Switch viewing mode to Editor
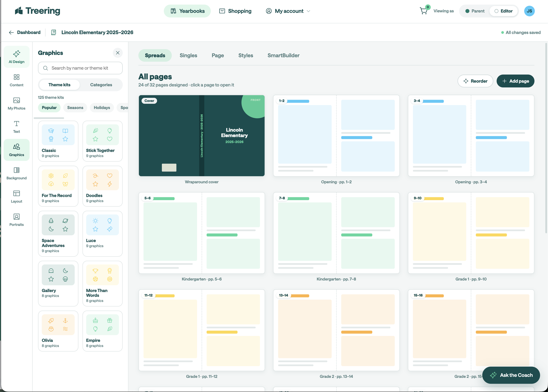The height and width of the screenshot is (392, 548). pyautogui.click(x=504, y=11)
